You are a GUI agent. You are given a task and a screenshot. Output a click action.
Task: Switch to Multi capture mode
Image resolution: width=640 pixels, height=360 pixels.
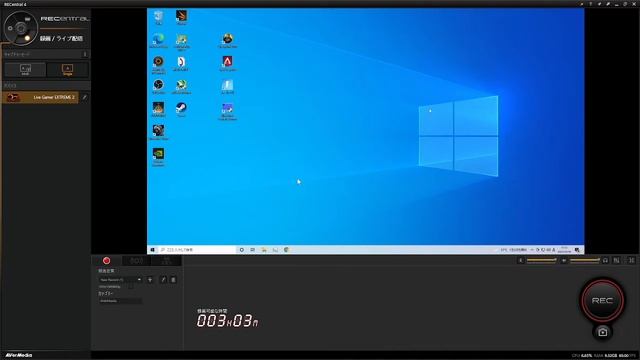pyautogui.click(x=25, y=70)
